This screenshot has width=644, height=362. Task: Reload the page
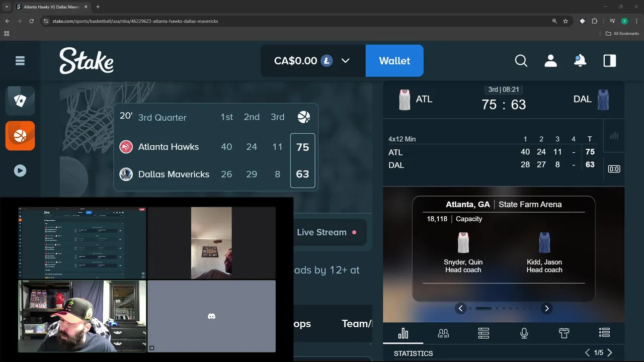[31, 21]
